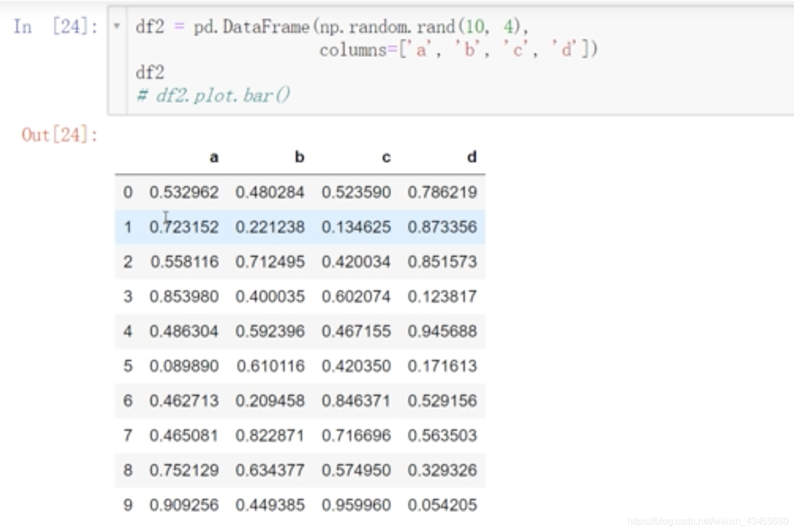Click the In [24] prompt label

pyautogui.click(x=56, y=27)
